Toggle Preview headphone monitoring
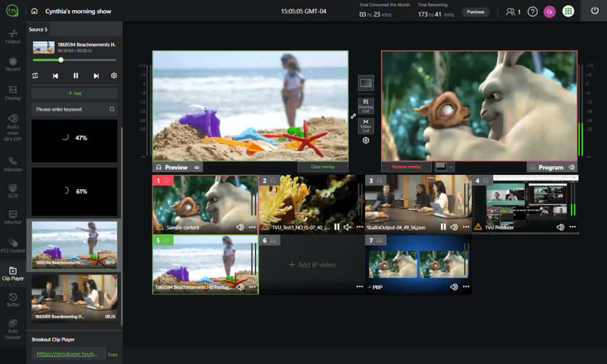The width and height of the screenshot is (607, 364). click(x=159, y=167)
